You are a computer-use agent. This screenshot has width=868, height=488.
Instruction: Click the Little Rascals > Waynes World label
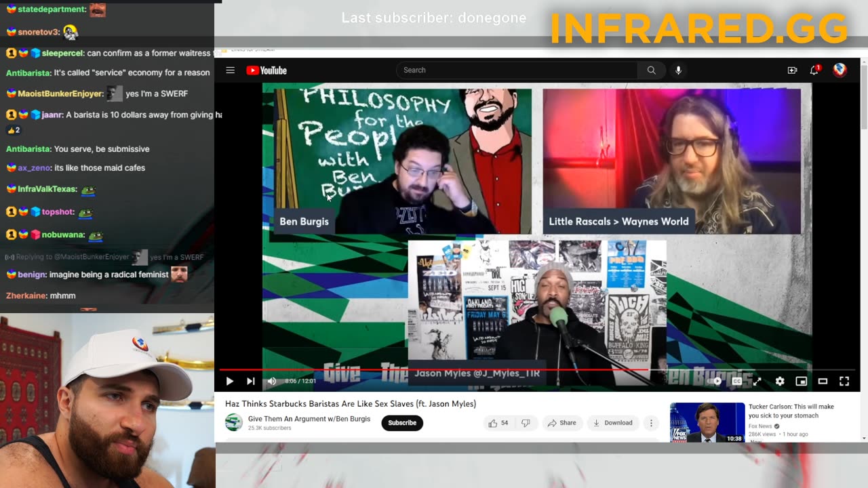point(618,222)
